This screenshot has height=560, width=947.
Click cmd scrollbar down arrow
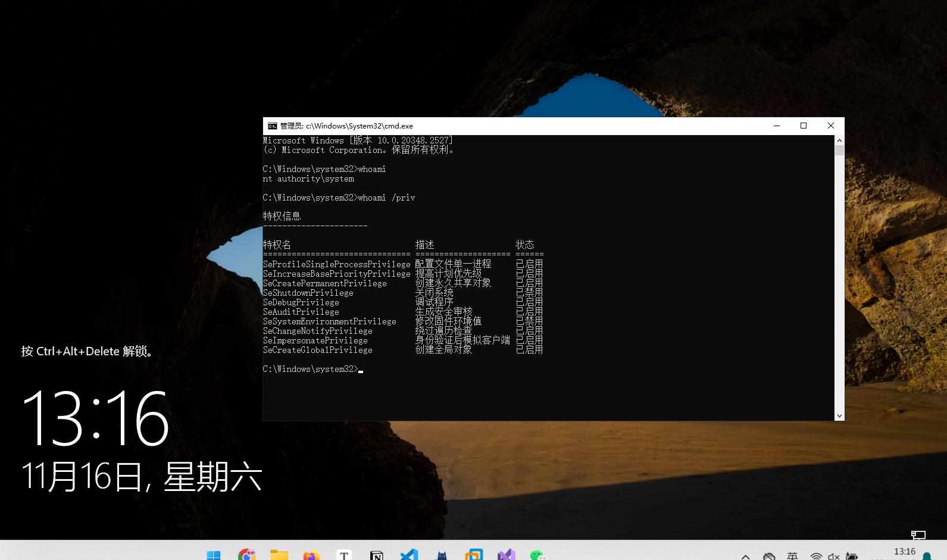pyautogui.click(x=839, y=416)
